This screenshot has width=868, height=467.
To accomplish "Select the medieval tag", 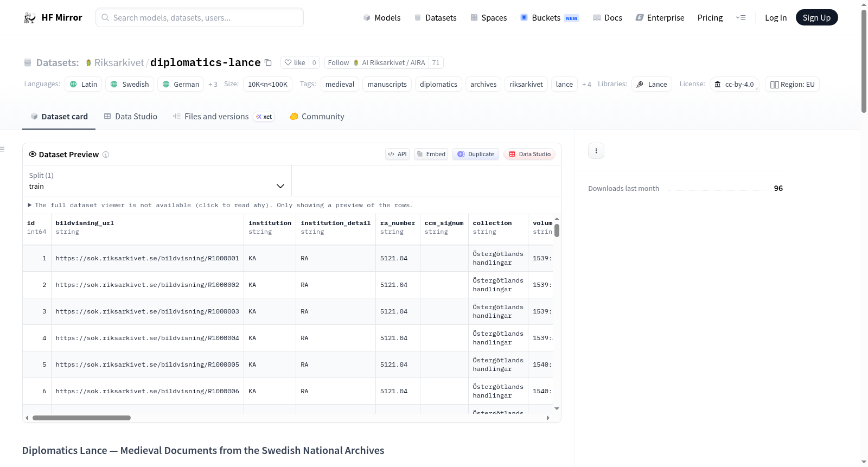I will [x=340, y=84].
